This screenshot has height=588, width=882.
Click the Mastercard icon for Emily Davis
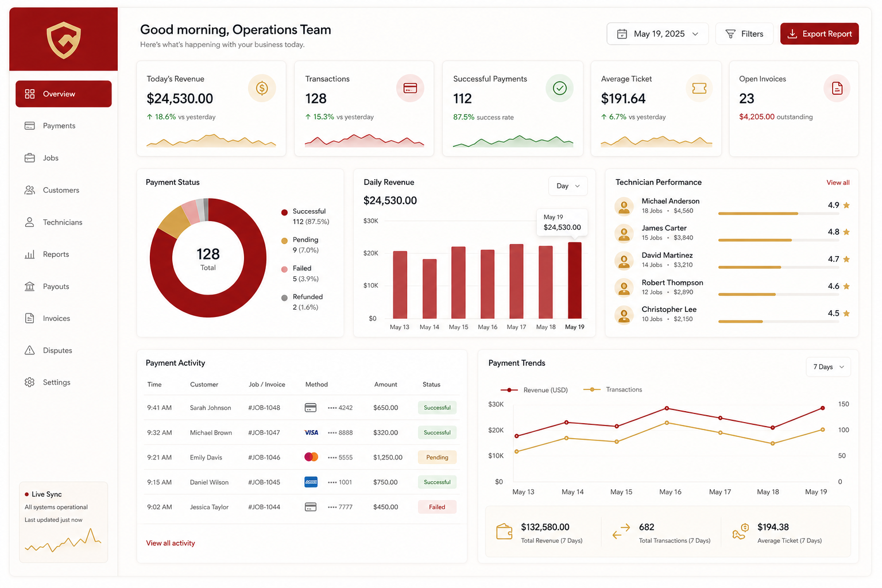(311, 457)
